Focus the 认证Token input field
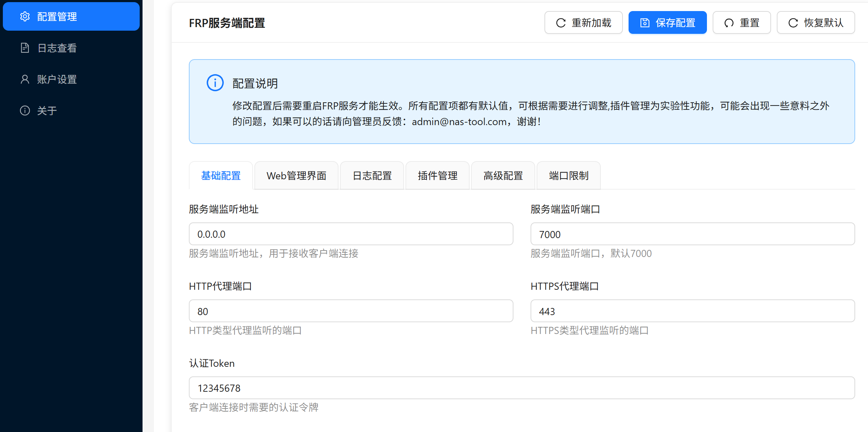 [x=522, y=388]
